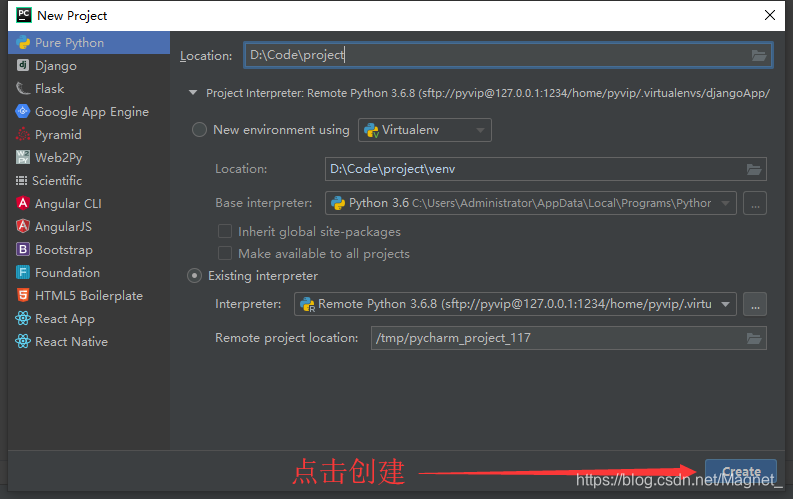
Task: Select Bootstrap project type
Action: [89, 250]
